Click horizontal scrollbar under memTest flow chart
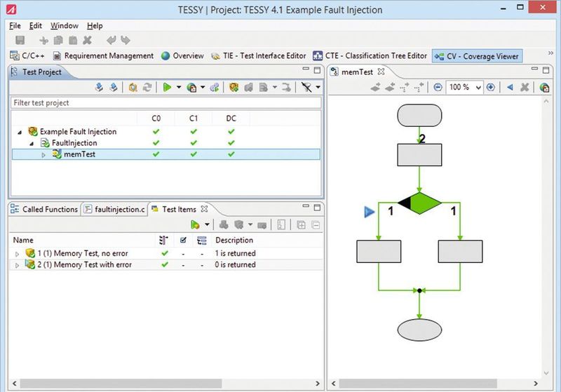This screenshot has width=561, height=392. click(417, 384)
